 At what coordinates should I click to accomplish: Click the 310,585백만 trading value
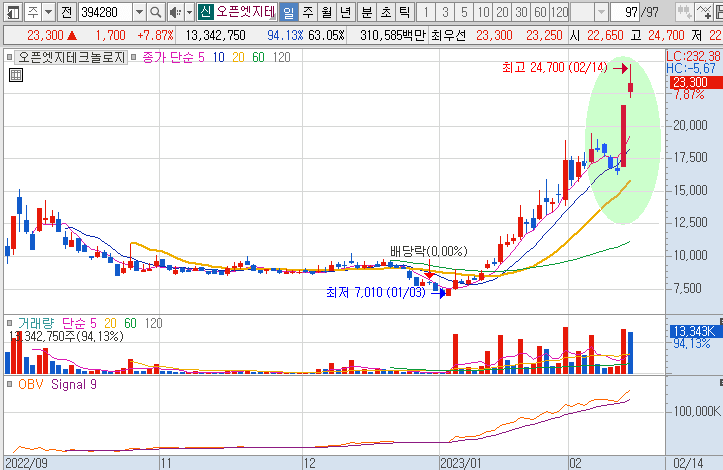pyautogui.click(x=392, y=36)
